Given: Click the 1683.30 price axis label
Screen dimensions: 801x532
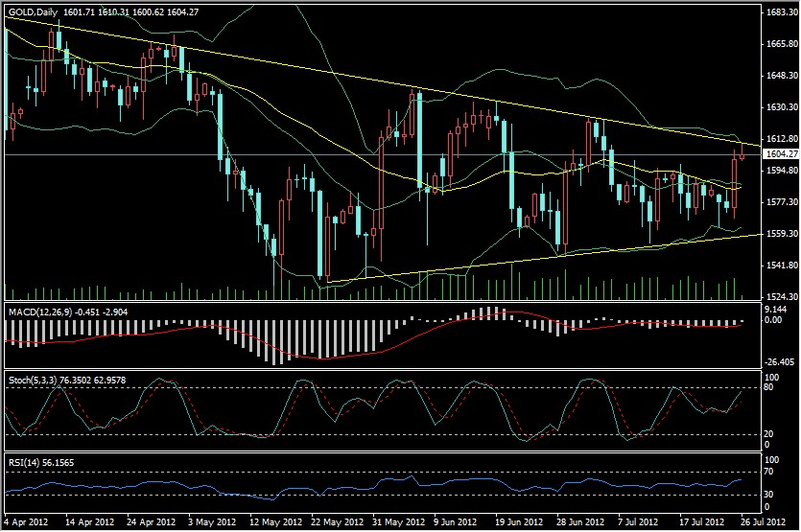Looking at the screenshot, I should [x=777, y=13].
